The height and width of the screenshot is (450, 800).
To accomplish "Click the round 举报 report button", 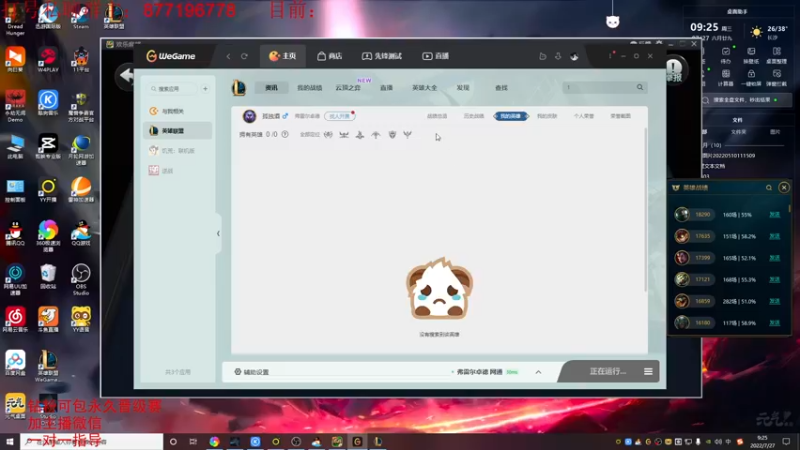I will tap(673, 71).
